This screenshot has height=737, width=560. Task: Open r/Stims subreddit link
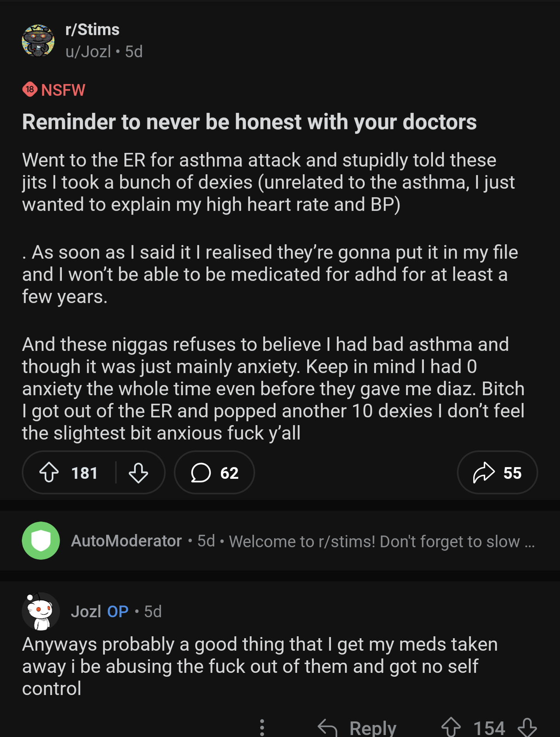click(93, 30)
